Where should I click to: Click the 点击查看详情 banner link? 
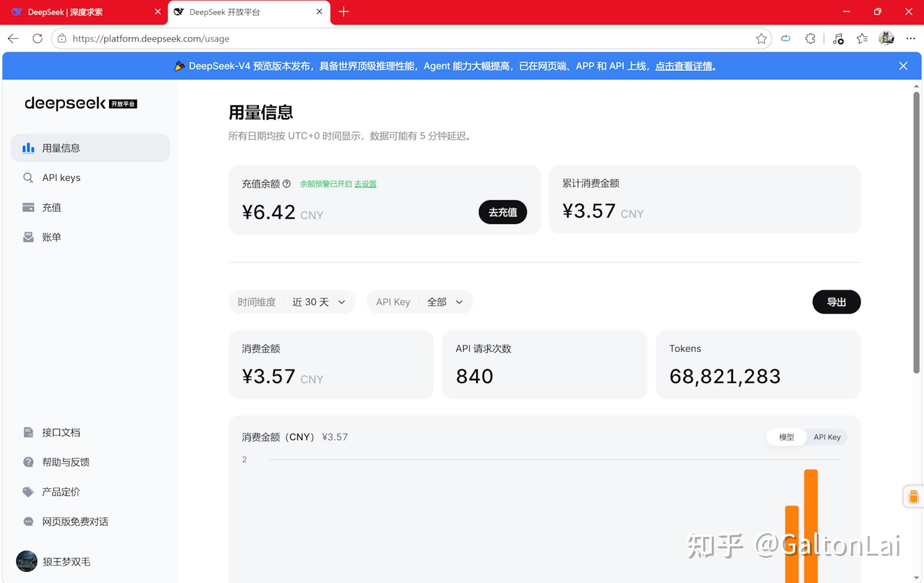(x=684, y=66)
